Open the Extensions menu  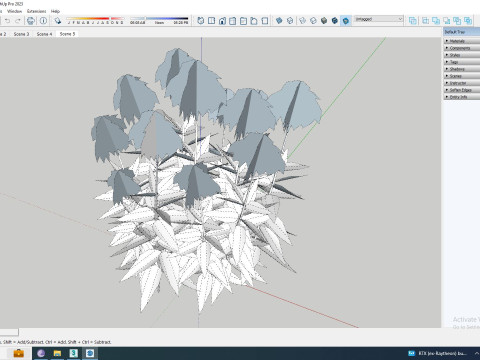[x=37, y=11]
